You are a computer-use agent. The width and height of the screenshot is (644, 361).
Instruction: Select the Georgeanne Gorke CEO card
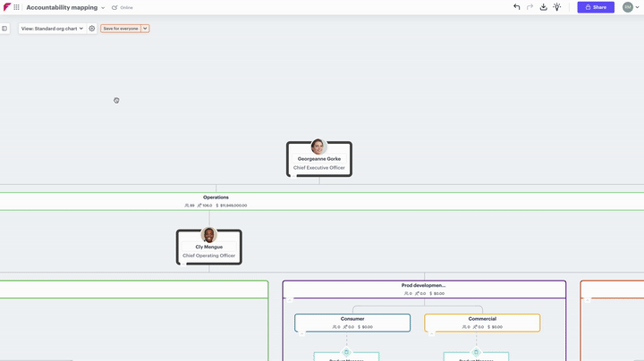pos(319,159)
